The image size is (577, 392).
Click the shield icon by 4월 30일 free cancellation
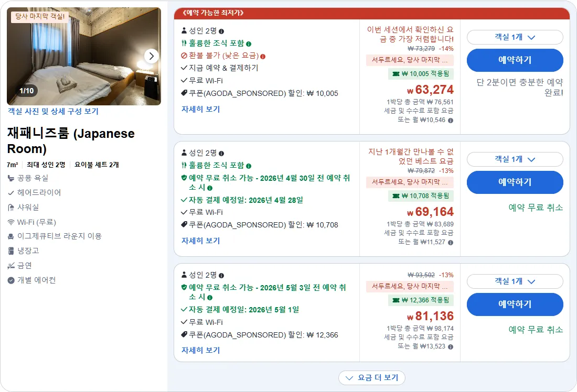[x=184, y=178]
